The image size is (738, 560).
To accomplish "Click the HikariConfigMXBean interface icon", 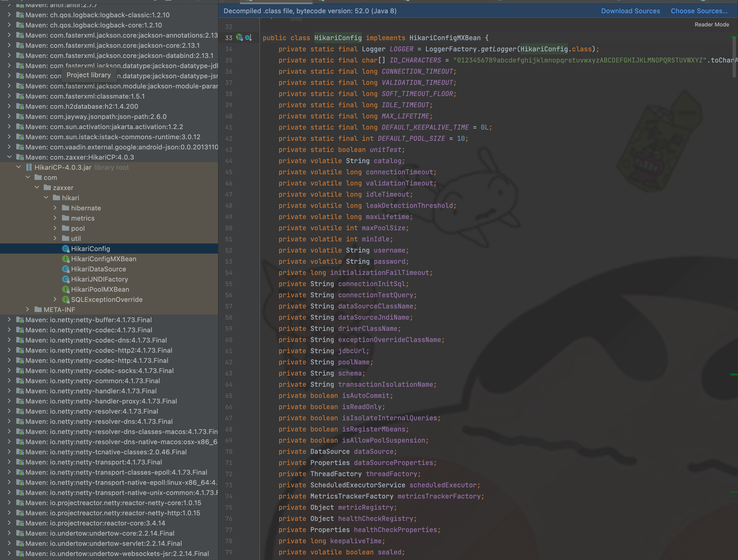I will pos(66,259).
